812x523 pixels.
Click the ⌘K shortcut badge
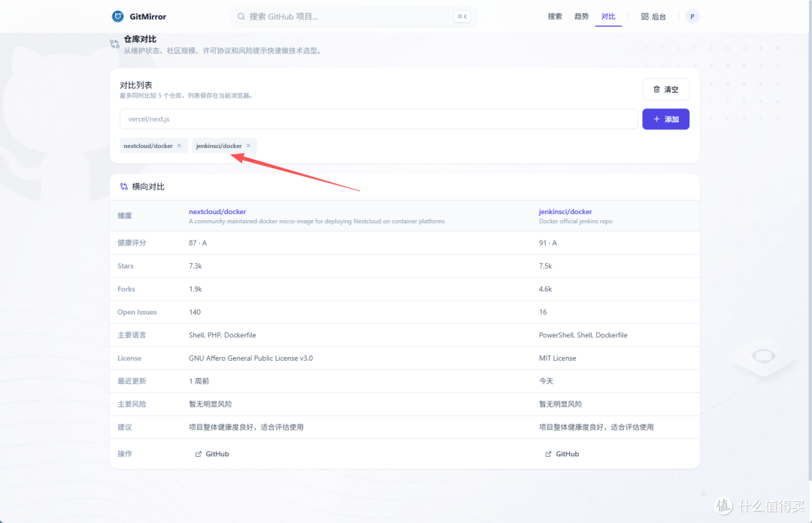pyautogui.click(x=462, y=17)
